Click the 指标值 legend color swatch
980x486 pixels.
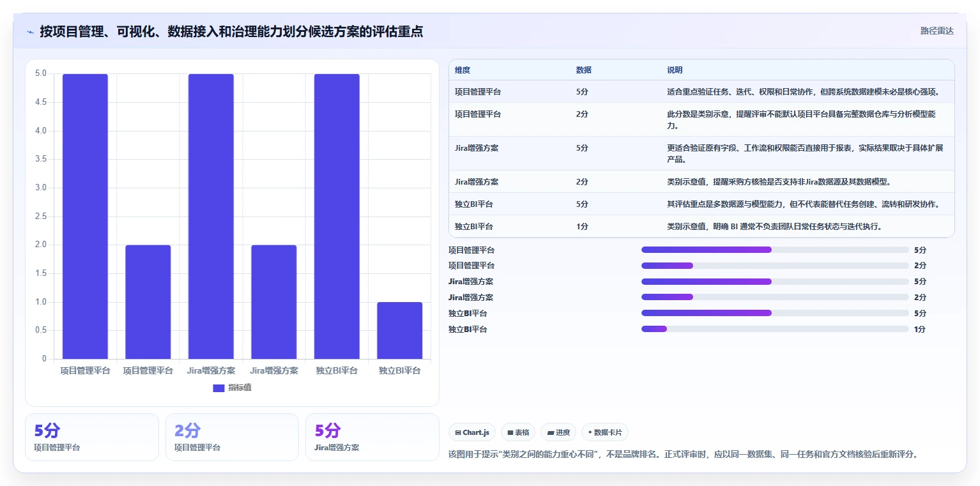tap(218, 388)
